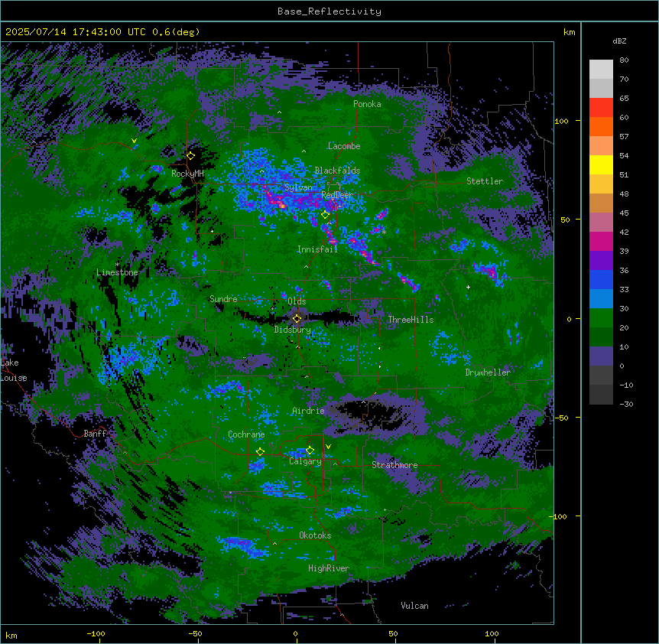Click the bright yellow swatch in legend

[601, 164]
